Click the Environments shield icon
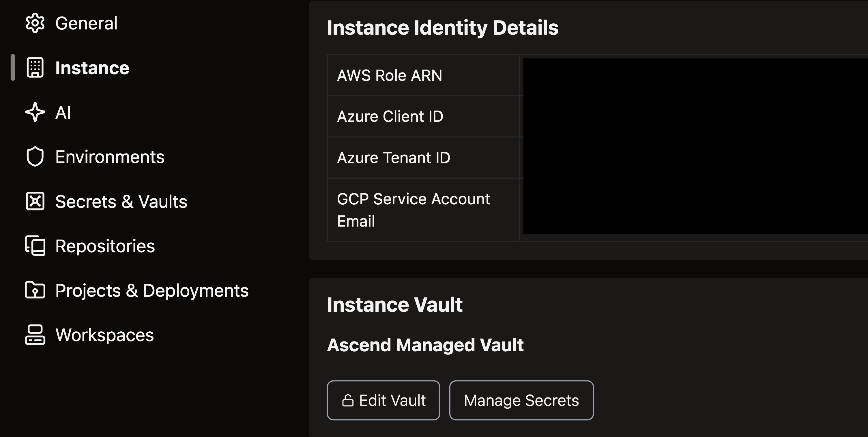The height and width of the screenshot is (437, 868). pos(35,157)
